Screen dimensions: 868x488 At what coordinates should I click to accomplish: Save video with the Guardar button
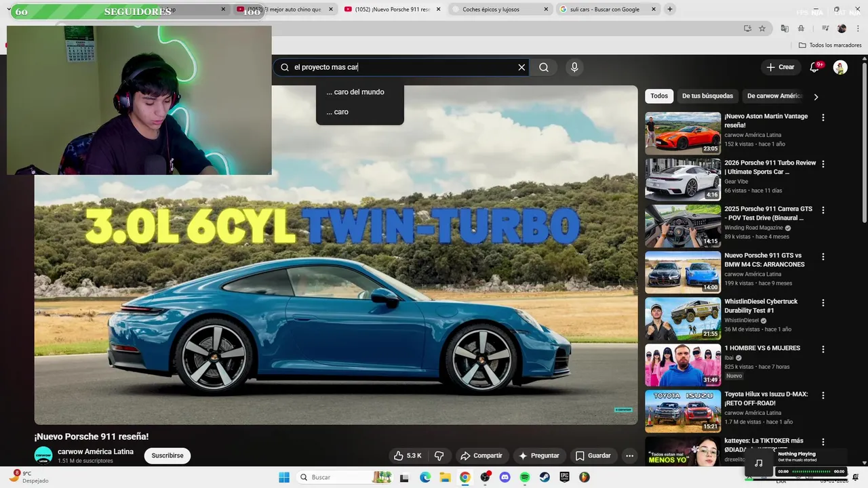[x=593, y=455]
